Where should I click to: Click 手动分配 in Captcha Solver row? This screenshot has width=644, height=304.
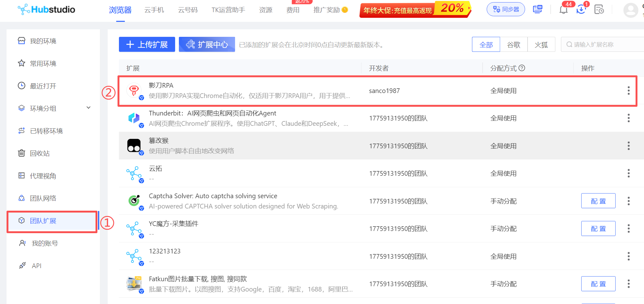click(504, 201)
